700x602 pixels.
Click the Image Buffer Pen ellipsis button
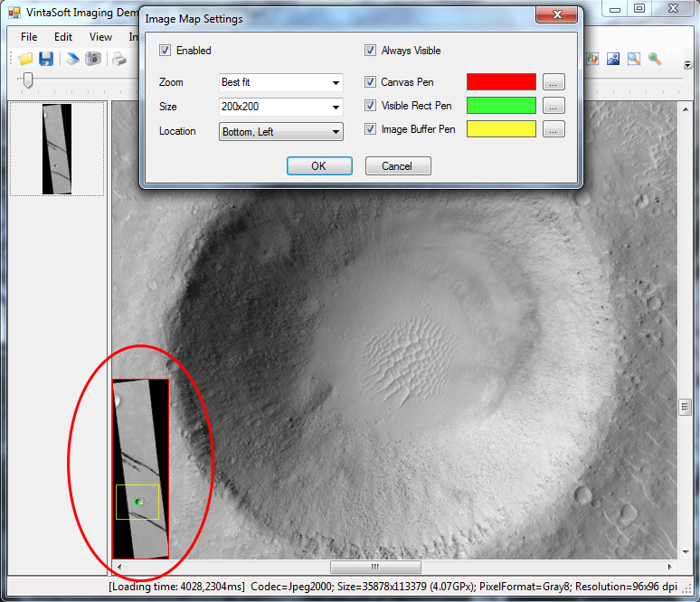click(x=553, y=129)
